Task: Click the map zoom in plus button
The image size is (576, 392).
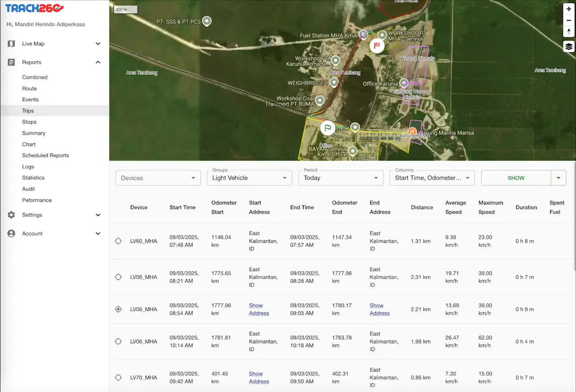Action: click(569, 9)
